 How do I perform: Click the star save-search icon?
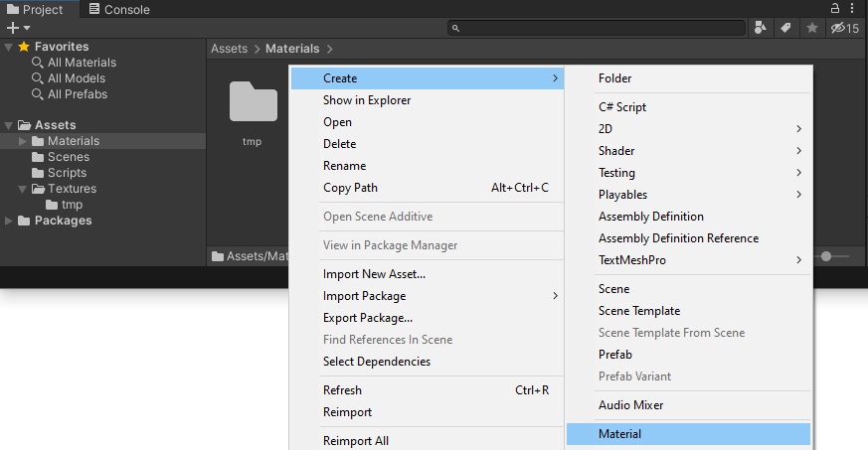811,28
